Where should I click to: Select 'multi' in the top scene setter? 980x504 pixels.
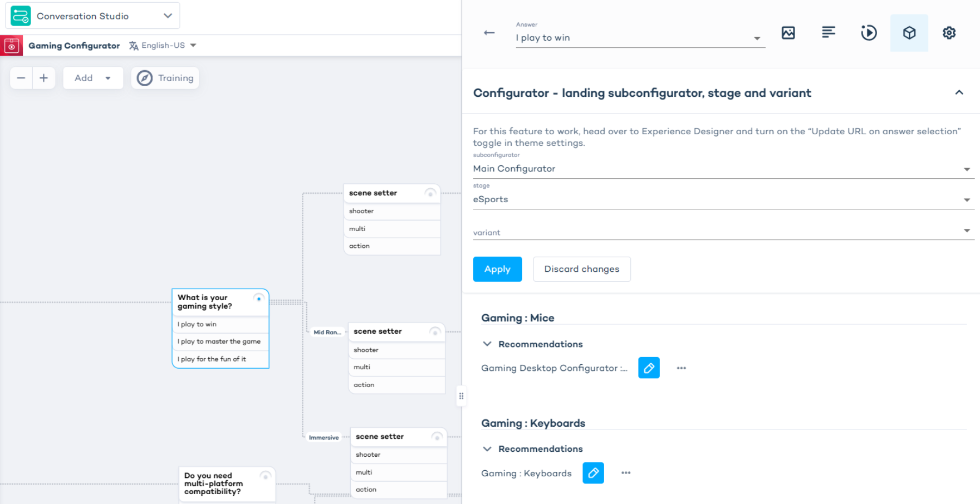(x=392, y=229)
